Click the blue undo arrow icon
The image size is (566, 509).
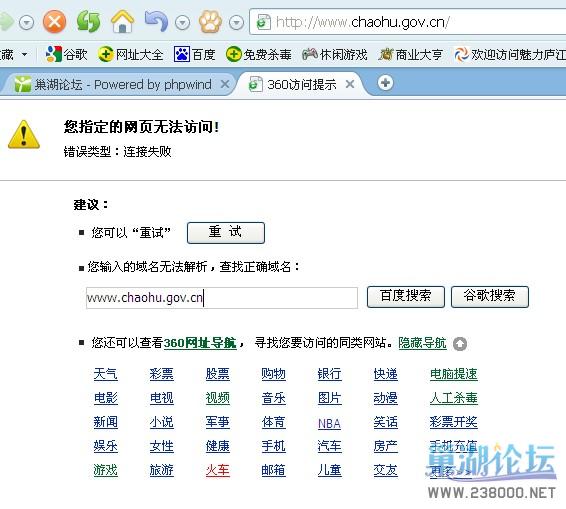157,21
